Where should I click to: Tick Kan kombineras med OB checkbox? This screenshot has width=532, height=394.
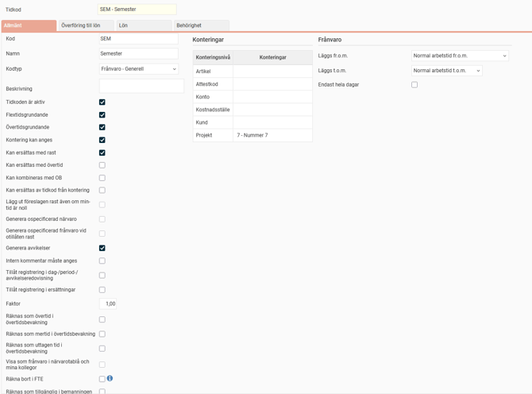pos(102,178)
